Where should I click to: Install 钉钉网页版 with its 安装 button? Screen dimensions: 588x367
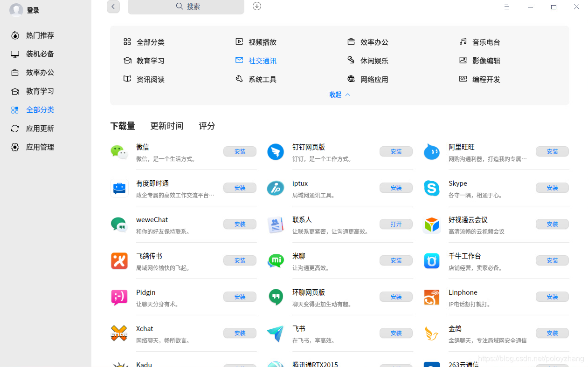click(396, 151)
